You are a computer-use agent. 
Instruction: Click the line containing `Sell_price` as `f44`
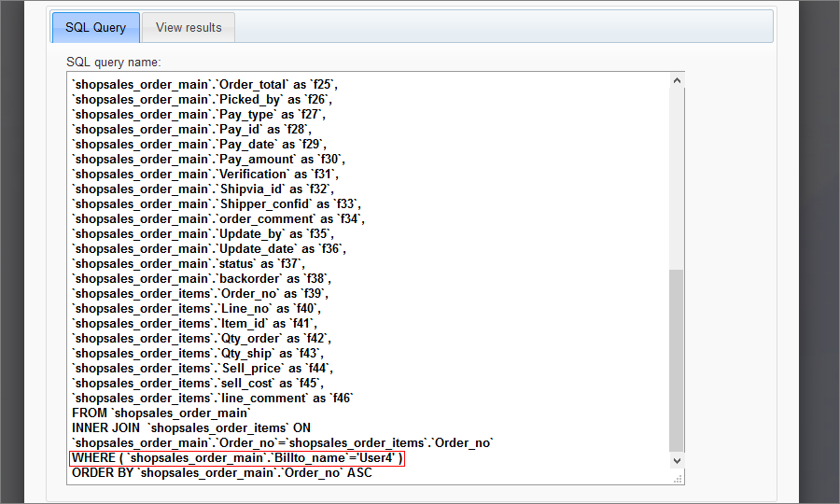pos(203,369)
